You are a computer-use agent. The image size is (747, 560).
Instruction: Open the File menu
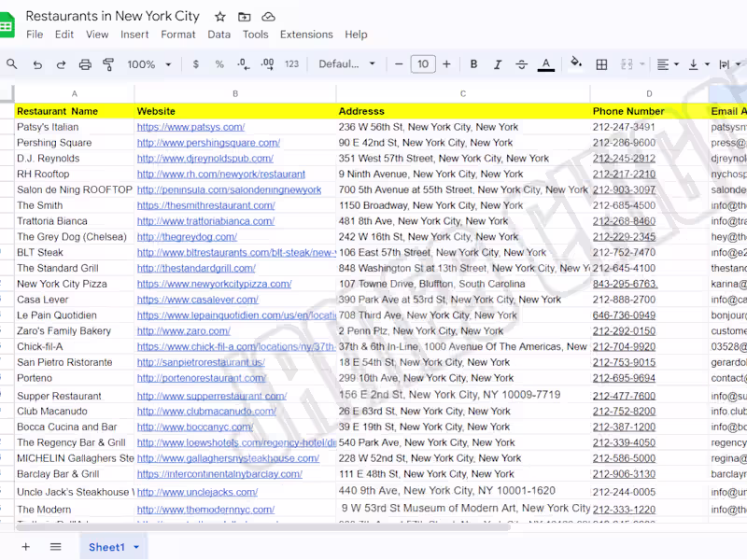[35, 35]
